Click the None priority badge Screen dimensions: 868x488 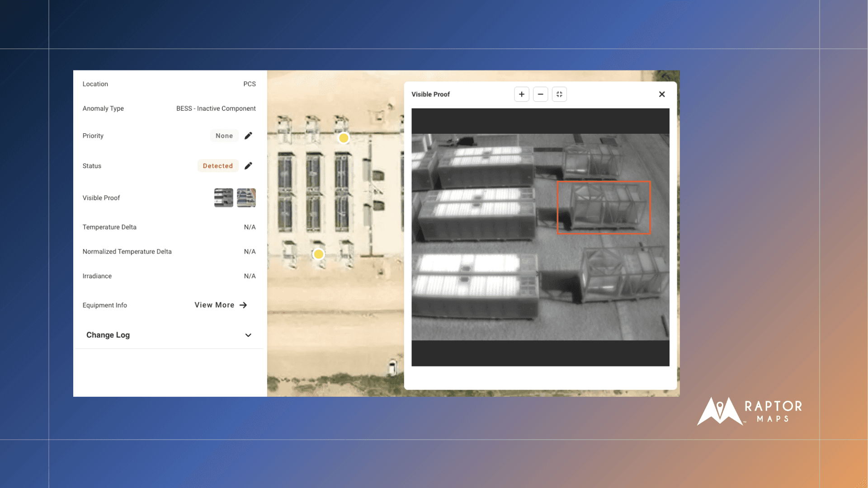[x=224, y=136]
